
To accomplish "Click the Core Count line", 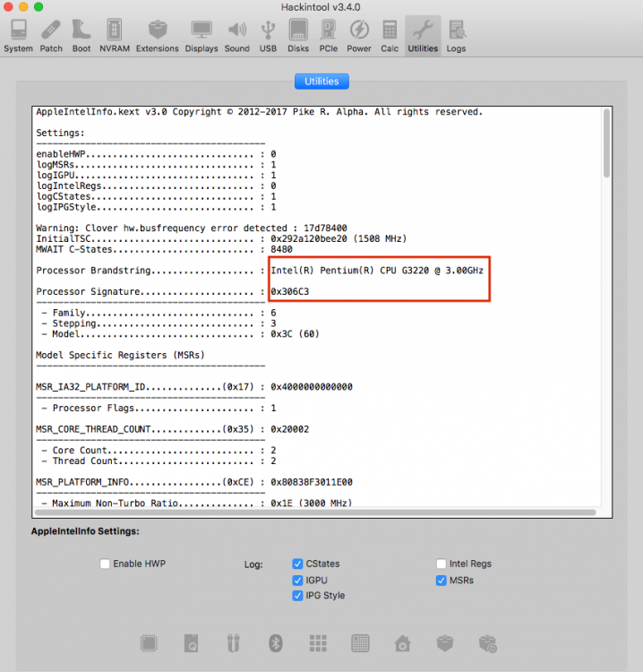I will coord(159,451).
